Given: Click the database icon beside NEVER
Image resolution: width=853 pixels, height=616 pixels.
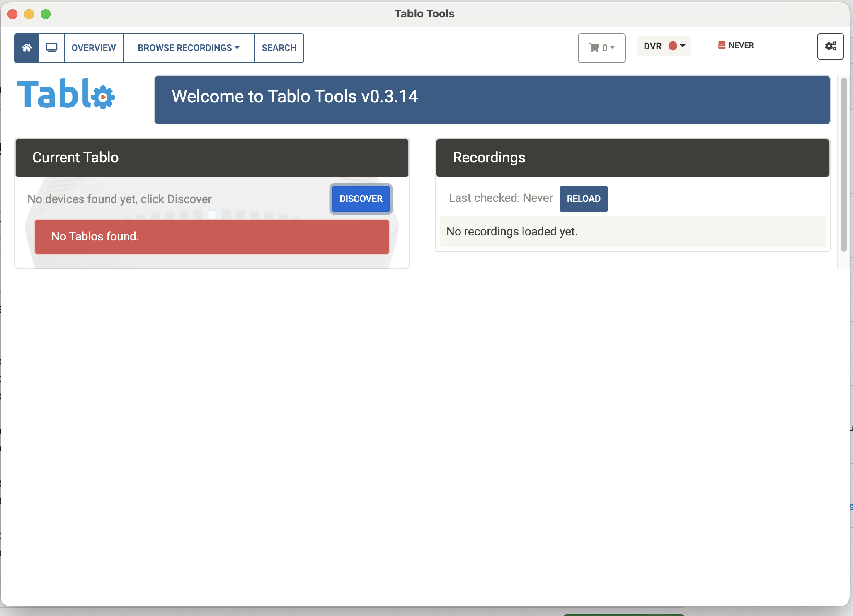Looking at the screenshot, I should coord(722,45).
